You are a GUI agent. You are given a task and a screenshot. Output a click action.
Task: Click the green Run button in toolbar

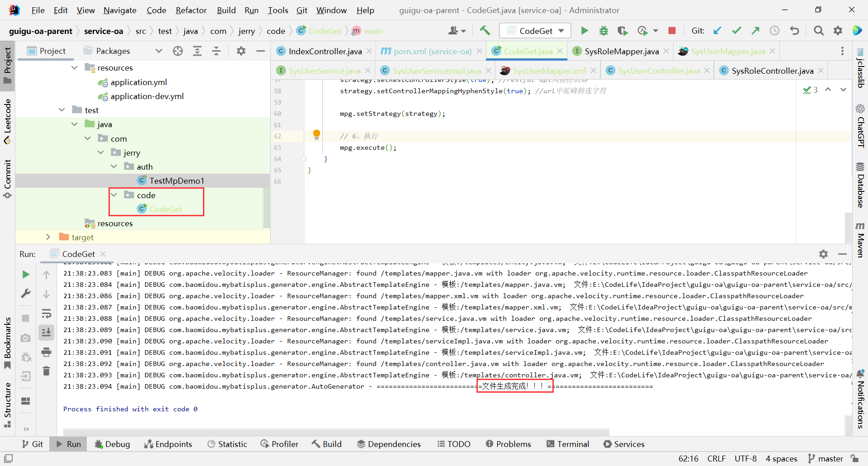(x=584, y=31)
